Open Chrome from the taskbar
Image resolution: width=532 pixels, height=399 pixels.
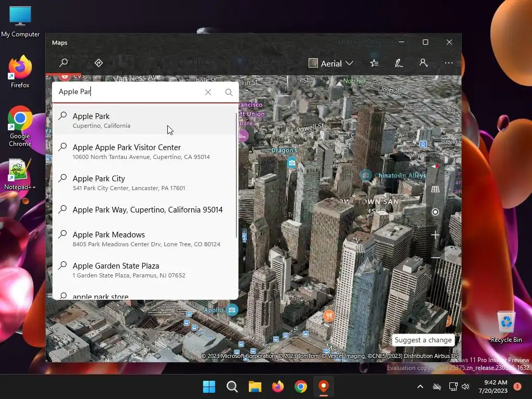(301, 387)
